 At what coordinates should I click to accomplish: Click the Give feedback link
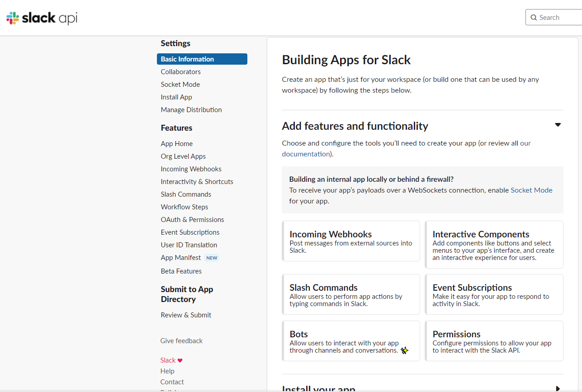pos(181,341)
